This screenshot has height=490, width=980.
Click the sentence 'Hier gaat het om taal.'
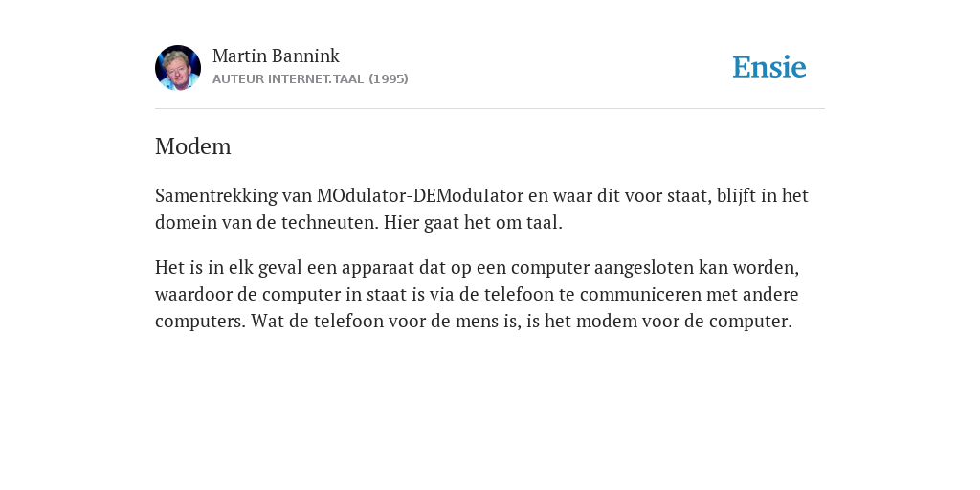point(473,222)
